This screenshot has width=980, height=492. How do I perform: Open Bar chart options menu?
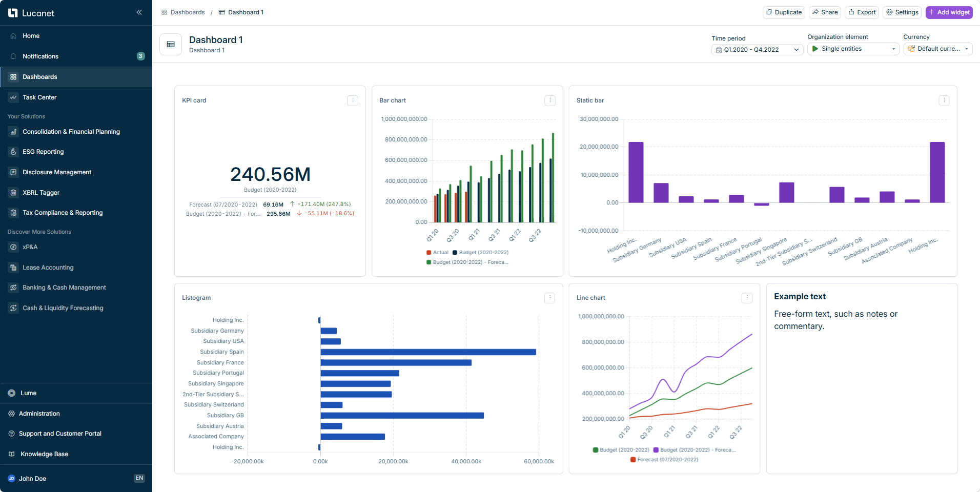pos(550,100)
